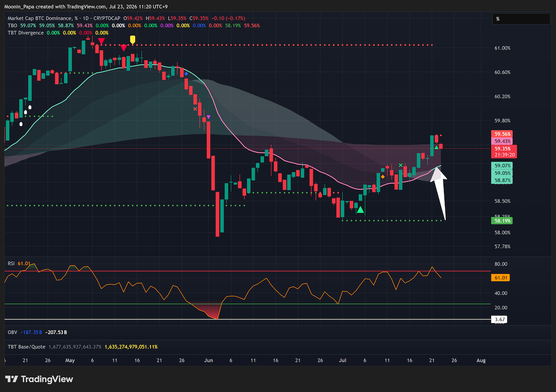Viewport: 556px width, 392px height.
Task: Click the Market Cap BTC Dominance title
Action: pyautogui.click(x=41, y=19)
